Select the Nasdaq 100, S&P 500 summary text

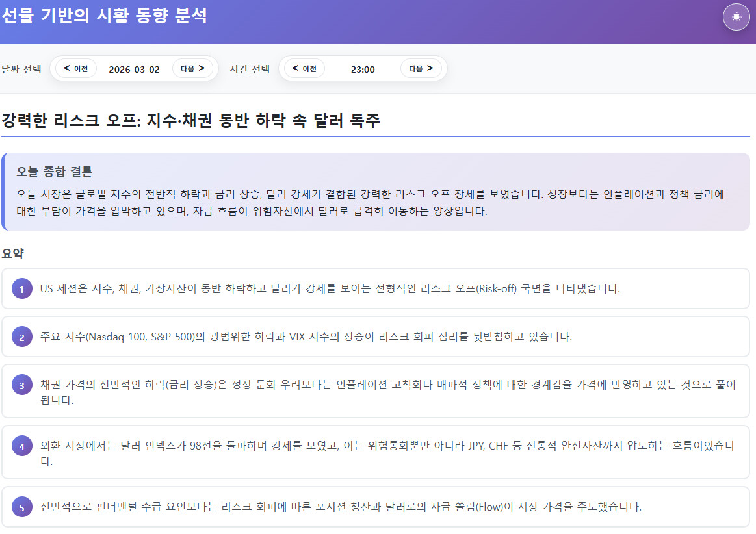point(306,337)
